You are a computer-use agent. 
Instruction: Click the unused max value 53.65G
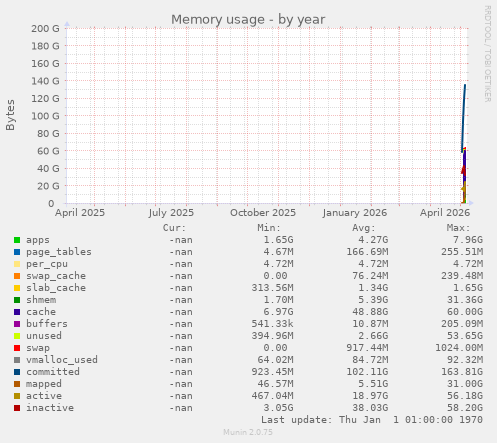[465, 336]
